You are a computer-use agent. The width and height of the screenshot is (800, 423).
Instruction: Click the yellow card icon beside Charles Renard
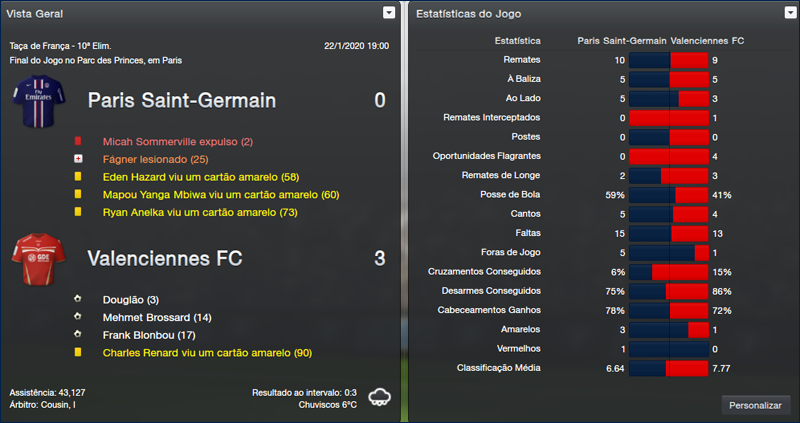pos(77,353)
